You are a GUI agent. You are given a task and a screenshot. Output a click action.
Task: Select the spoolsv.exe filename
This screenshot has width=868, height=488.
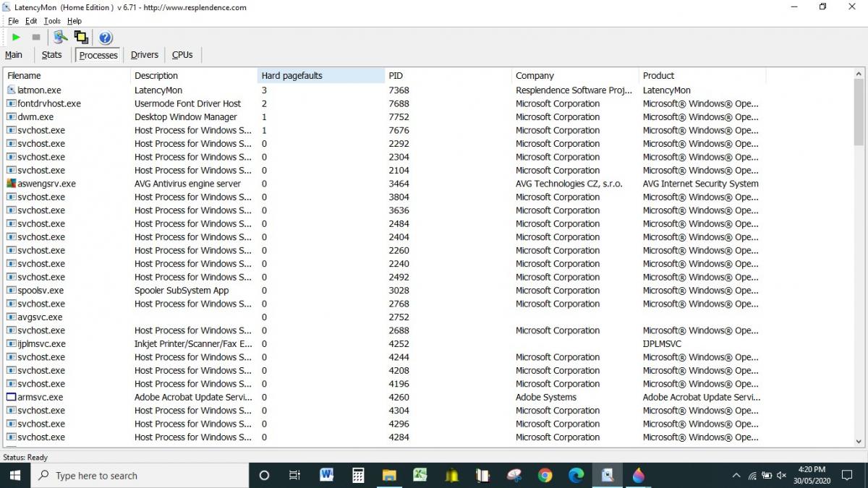(x=41, y=291)
